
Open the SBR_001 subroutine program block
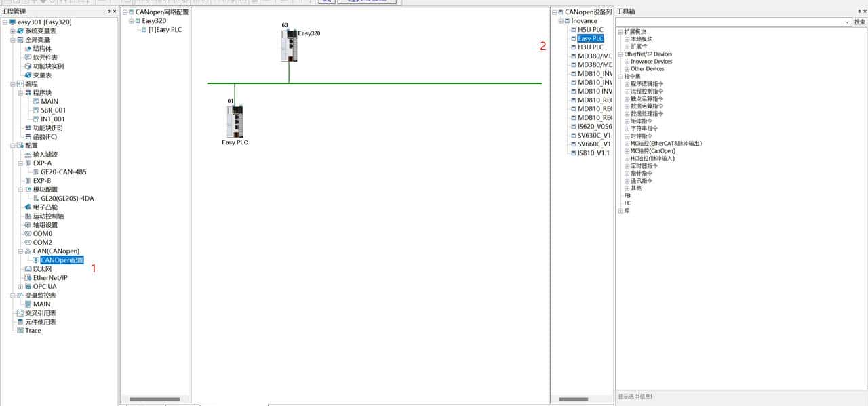53,110
